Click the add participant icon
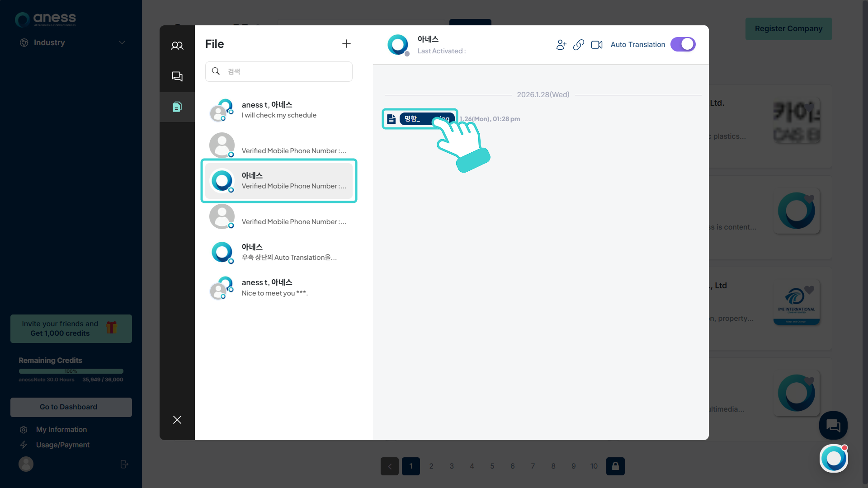The image size is (868, 488). [561, 45]
